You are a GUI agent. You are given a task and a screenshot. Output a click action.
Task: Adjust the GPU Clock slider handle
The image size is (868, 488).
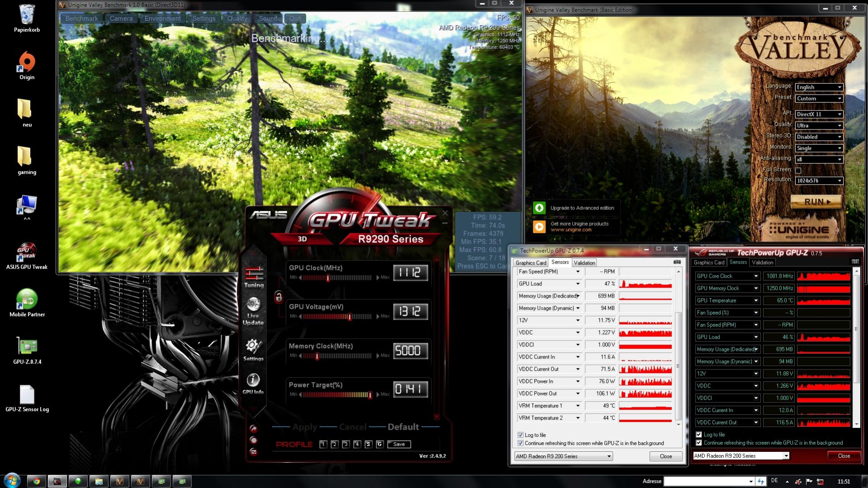[328, 278]
